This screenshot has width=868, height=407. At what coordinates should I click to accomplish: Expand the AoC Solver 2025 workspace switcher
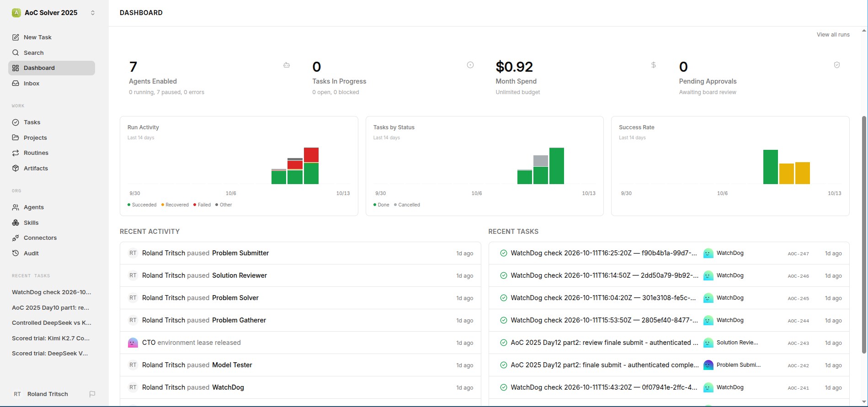(93, 13)
